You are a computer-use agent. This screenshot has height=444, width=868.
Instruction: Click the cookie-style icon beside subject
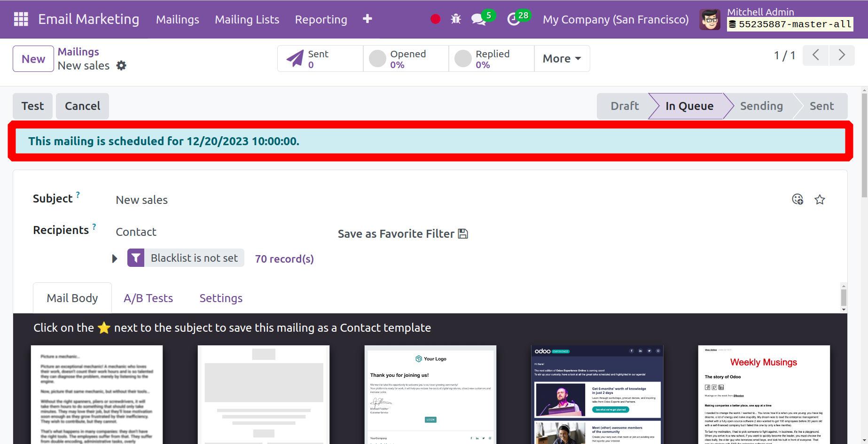(x=798, y=199)
